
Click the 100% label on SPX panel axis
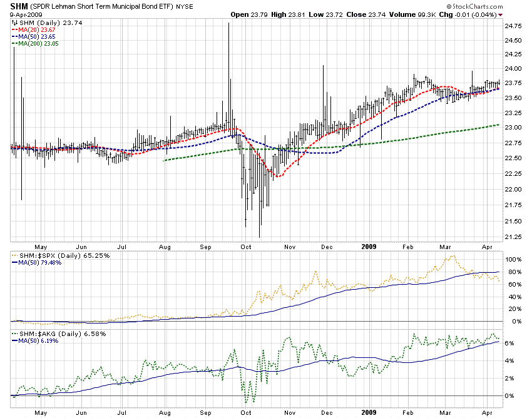(x=513, y=259)
